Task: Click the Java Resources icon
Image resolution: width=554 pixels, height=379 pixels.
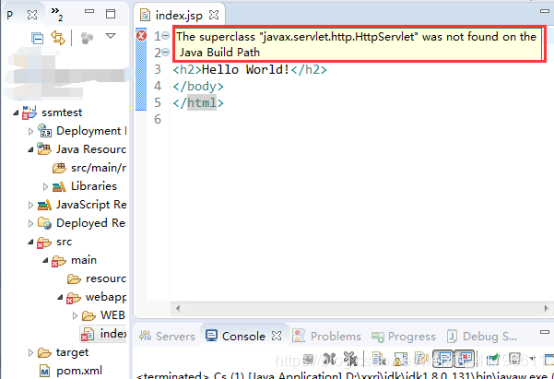Action: coord(45,149)
